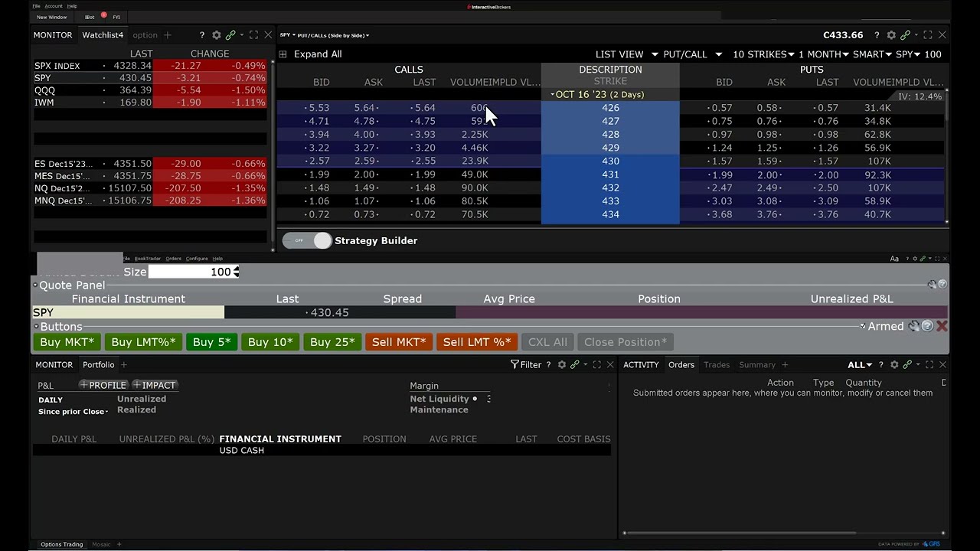Collapse the OCT 16 '23 expiry group
The width and height of the screenshot is (980, 551).
click(553, 95)
